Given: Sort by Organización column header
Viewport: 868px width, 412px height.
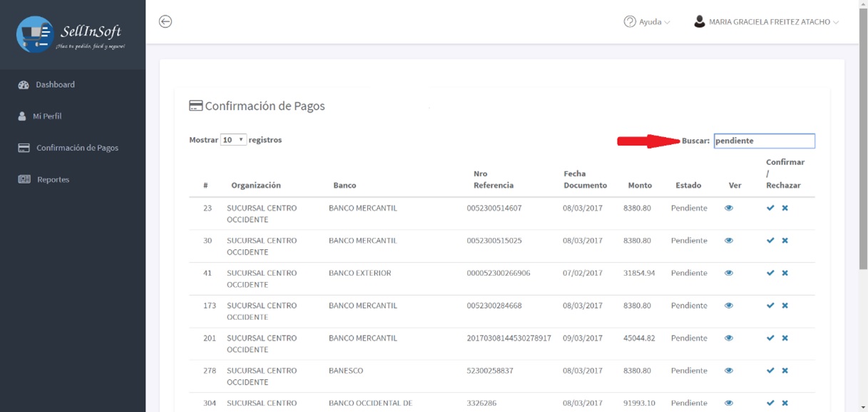Looking at the screenshot, I should pos(256,185).
